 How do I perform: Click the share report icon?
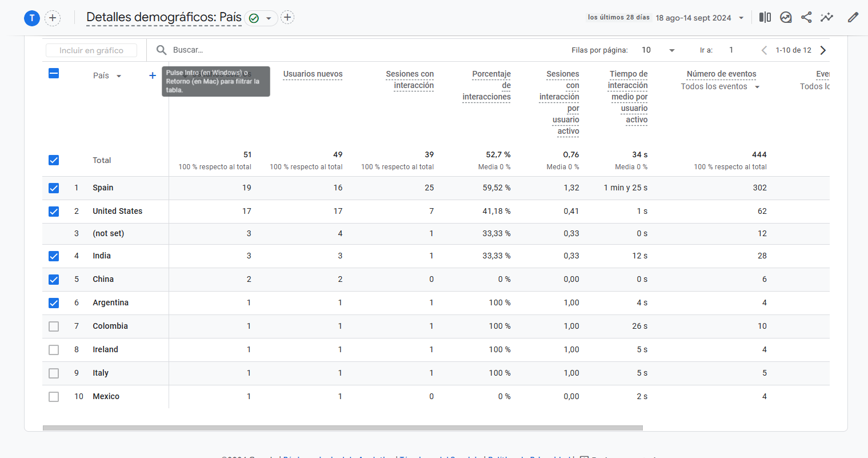pyautogui.click(x=806, y=17)
